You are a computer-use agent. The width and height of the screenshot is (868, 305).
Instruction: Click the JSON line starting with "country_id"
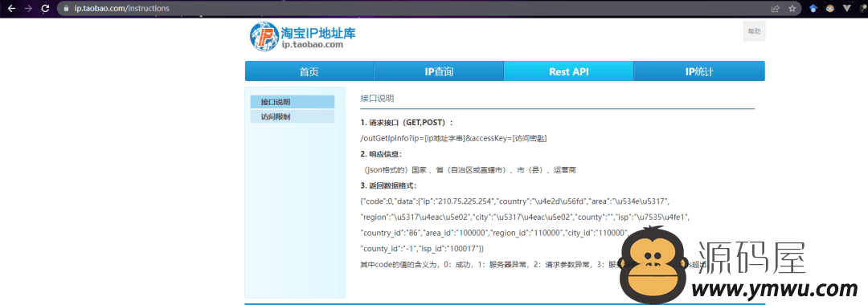click(495, 233)
